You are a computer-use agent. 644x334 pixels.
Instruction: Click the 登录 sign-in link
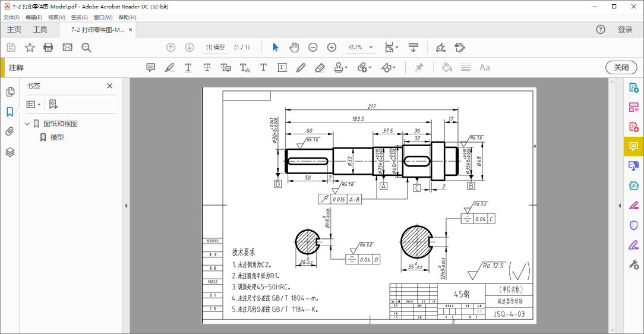(625, 30)
